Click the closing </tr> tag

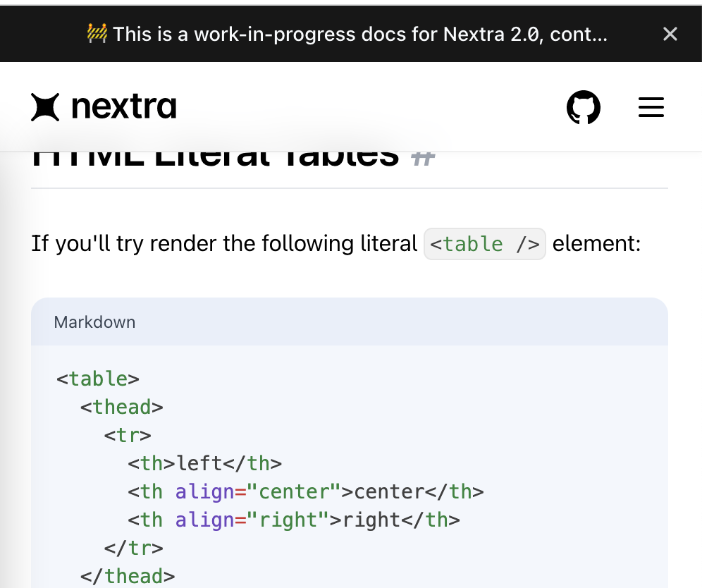tap(136, 548)
